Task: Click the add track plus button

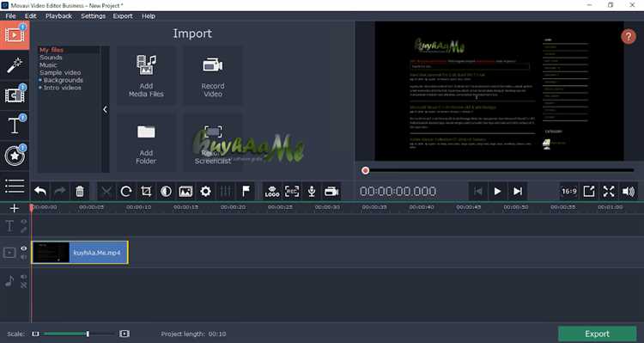Action: tap(15, 208)
